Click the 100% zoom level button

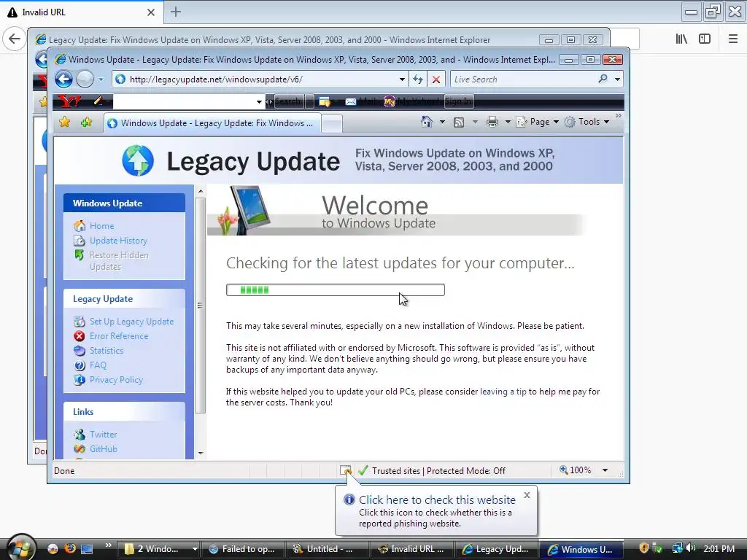[x=576, y=470]
